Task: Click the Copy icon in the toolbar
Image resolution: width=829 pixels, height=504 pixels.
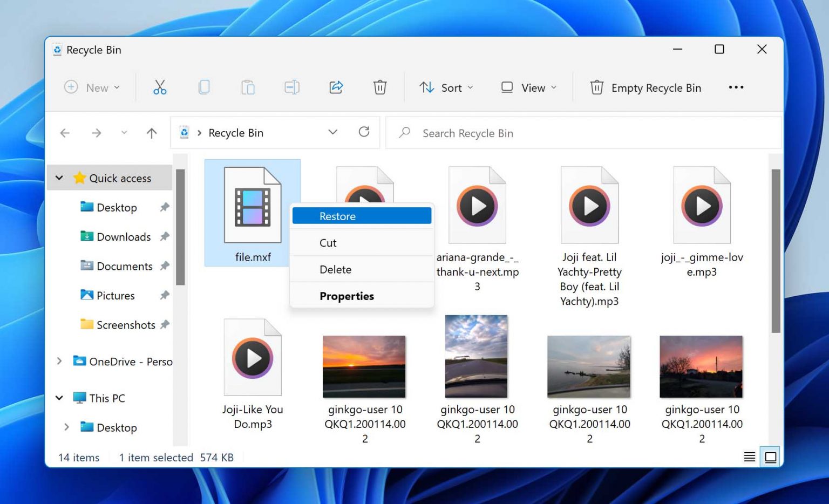Action: tap(204, 87)
